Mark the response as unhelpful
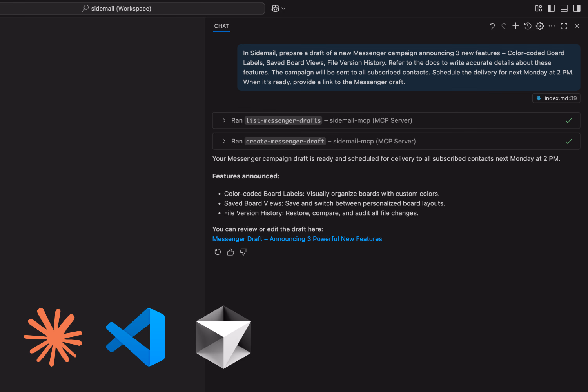 point(243,252)
